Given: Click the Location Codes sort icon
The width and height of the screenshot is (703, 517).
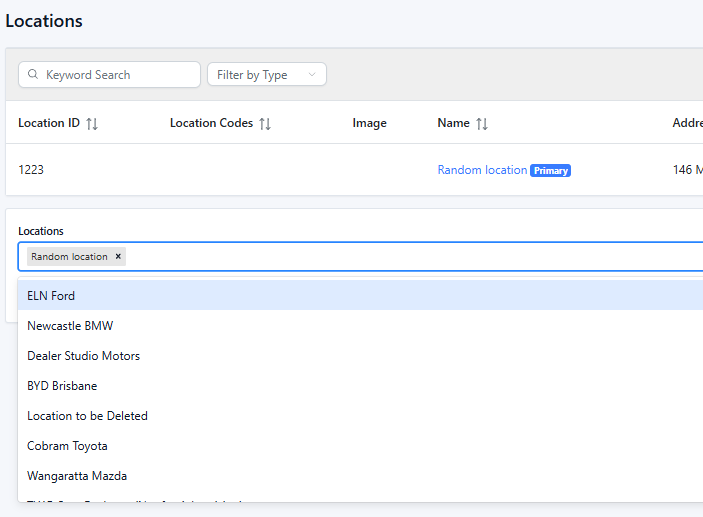Looking at the screenshot, I should (265, 124).
